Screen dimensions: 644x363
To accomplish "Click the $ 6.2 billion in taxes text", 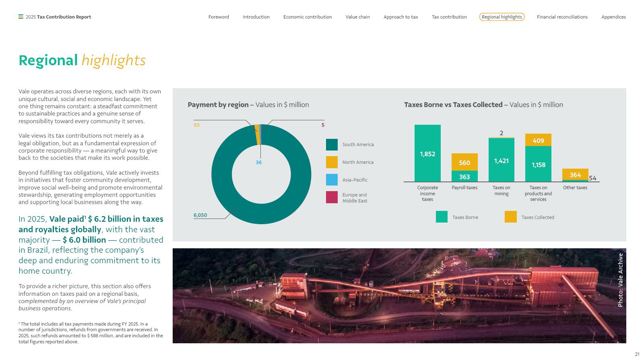I will tap(126, 219).
